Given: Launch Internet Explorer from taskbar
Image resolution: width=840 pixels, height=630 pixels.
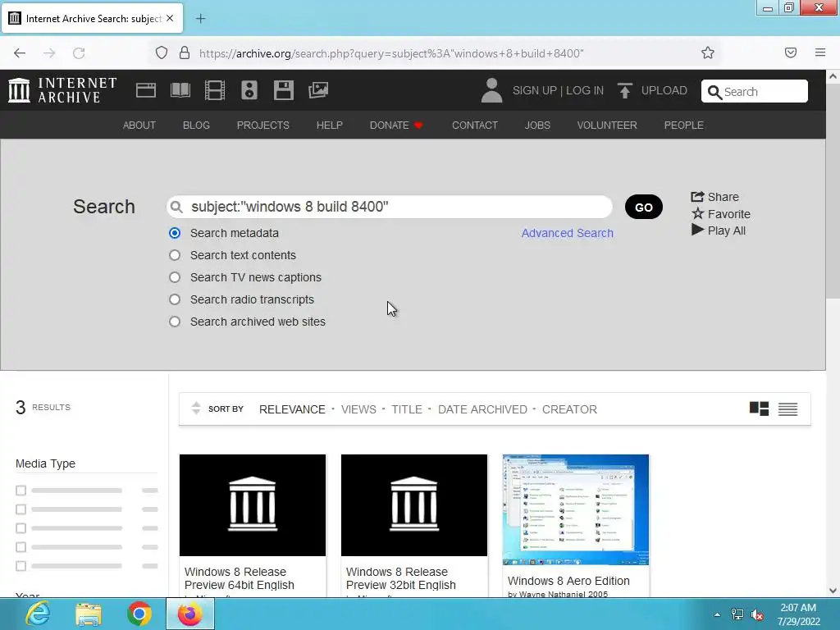Looking at the screenshot, I should point(38,614).
